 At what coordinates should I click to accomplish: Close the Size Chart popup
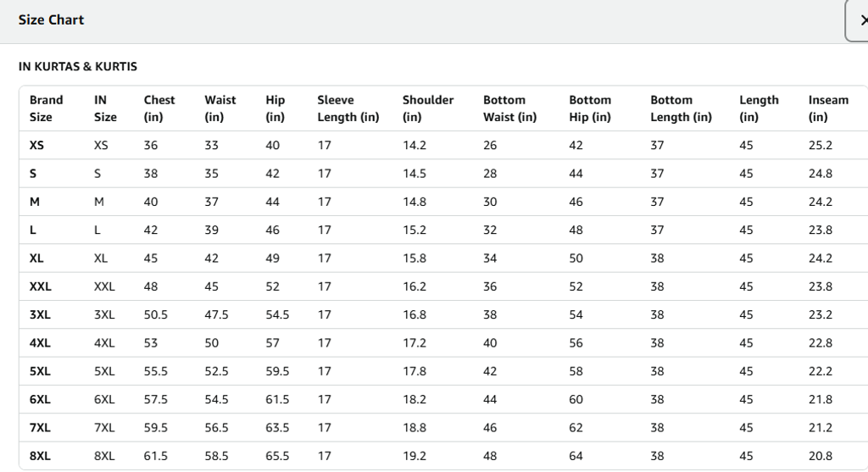coord(860,20)
